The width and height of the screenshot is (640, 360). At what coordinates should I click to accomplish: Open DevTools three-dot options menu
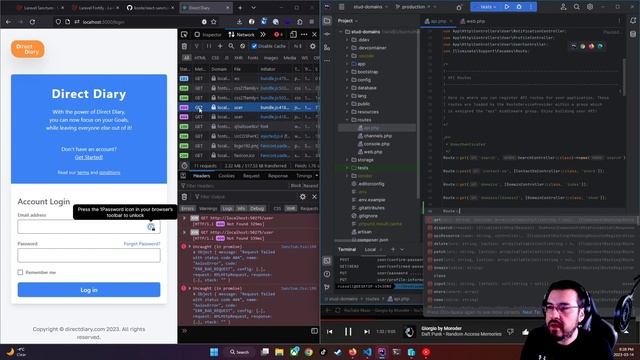pyautogui.click(x=304, y=35)
